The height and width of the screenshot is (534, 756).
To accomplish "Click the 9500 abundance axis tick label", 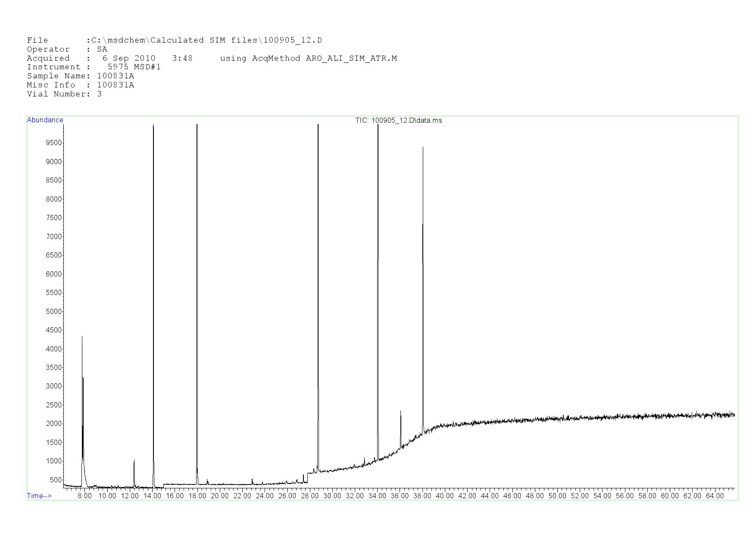I will [53, 143].
